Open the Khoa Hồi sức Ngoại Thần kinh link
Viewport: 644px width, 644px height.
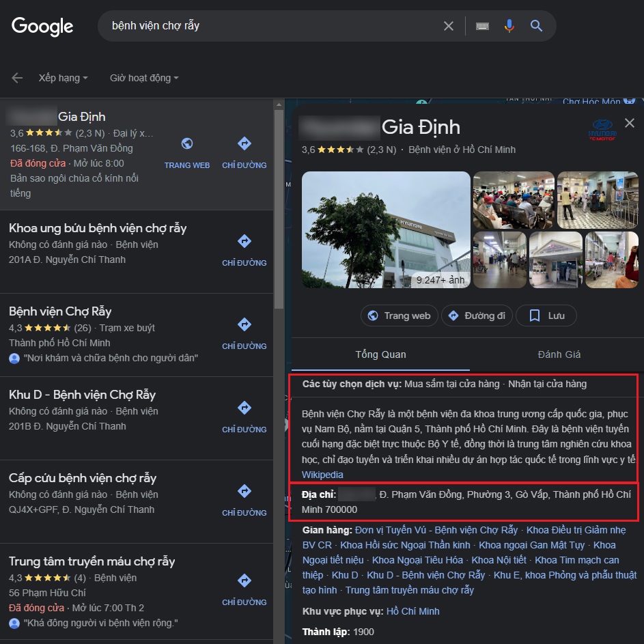pyautogui.click(x=405, y=545)
